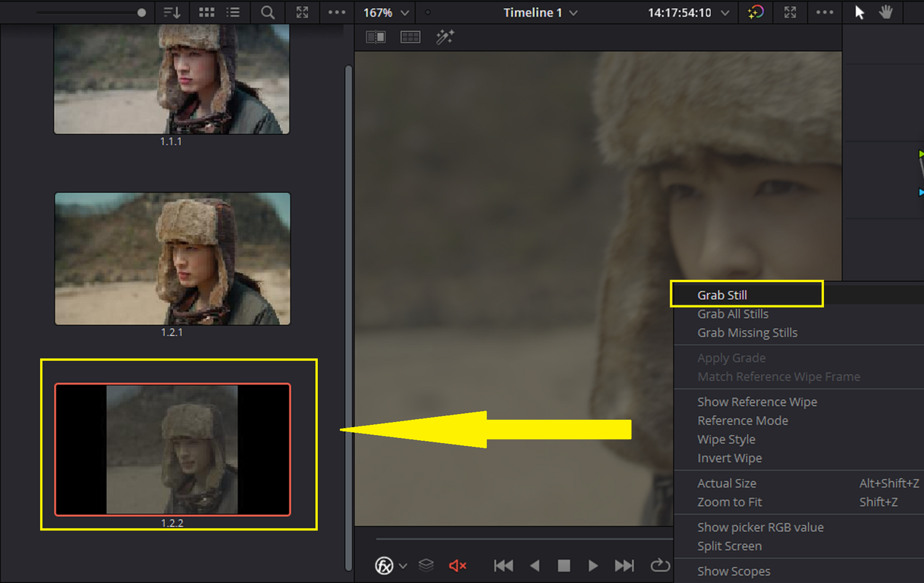Toggle loop playback
The height and width of the screenshot is (583, 924).
[659, 566]
